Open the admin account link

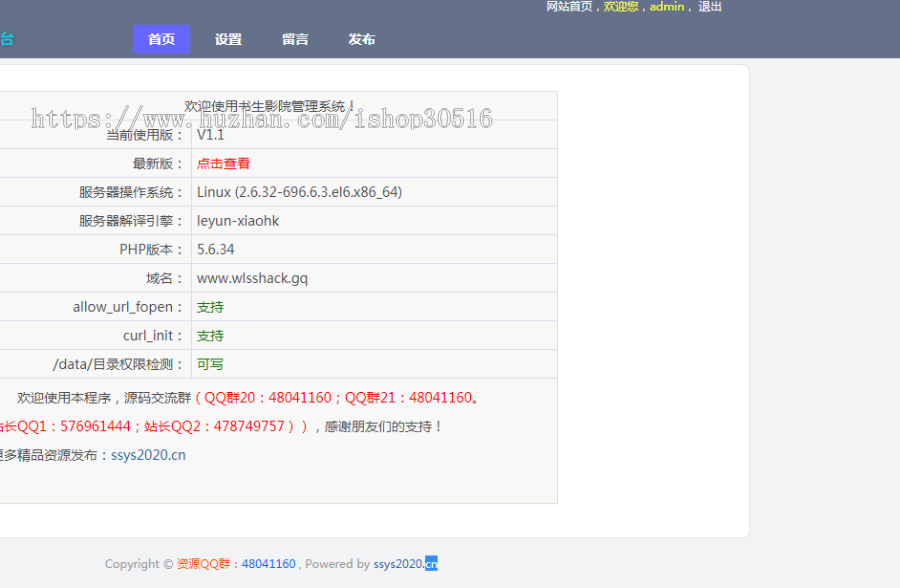[x=666, y=7]
